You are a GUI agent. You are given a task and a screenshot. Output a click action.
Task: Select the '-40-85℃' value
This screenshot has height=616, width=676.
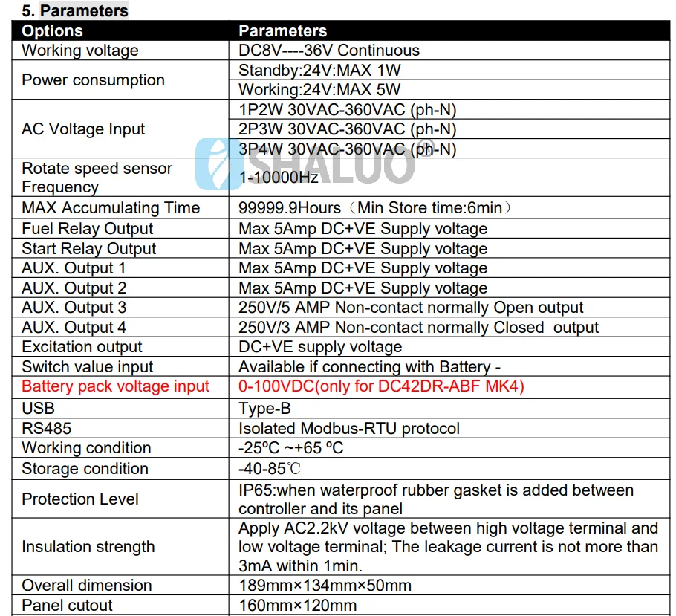click(270, 468)
